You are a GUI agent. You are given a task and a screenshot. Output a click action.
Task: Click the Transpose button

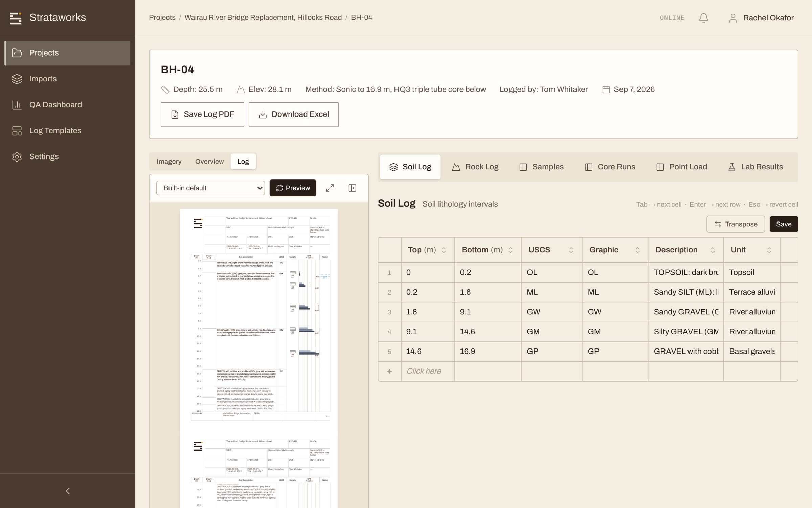point(736,224)
